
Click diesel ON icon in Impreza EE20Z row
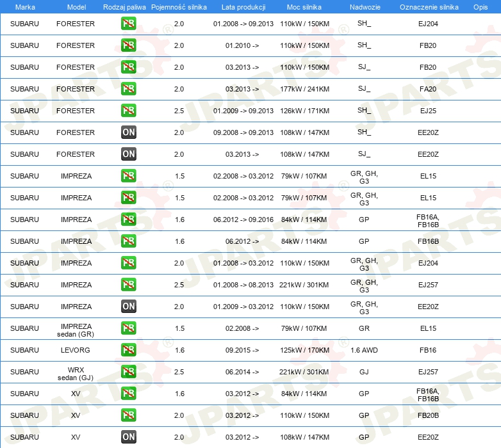coord(128,306)
